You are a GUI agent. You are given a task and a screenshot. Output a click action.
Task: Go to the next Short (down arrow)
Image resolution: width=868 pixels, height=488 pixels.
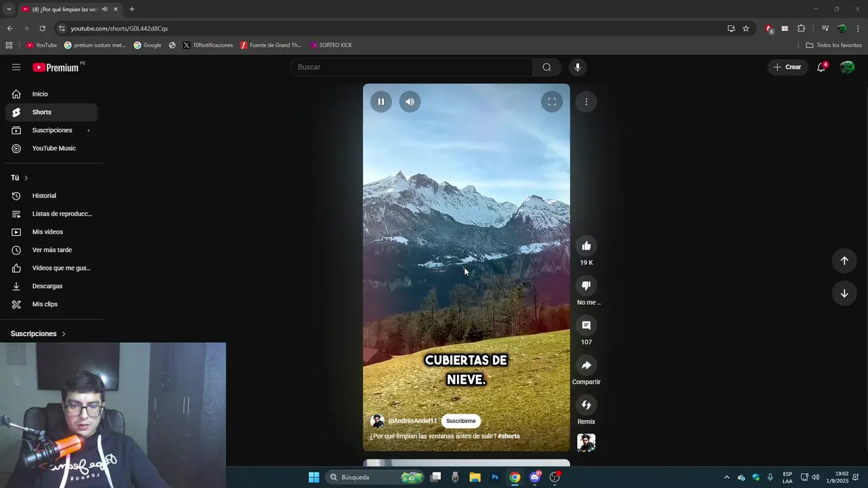844,293
